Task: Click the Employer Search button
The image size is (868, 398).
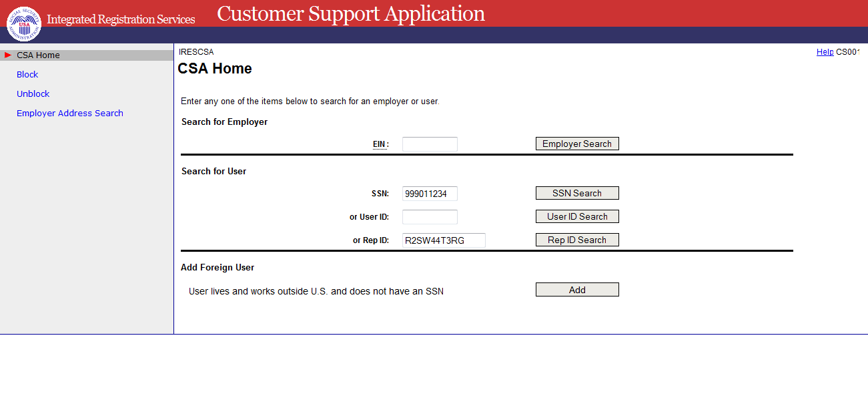Action: [x=577, y=144]
